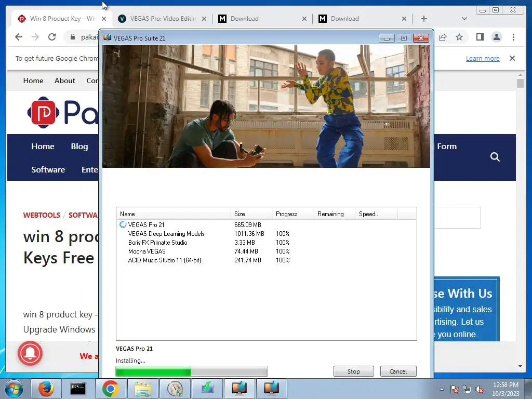532x399 pixels.
Task: Bookmark this page with the star icon
Action: [459, 37]
